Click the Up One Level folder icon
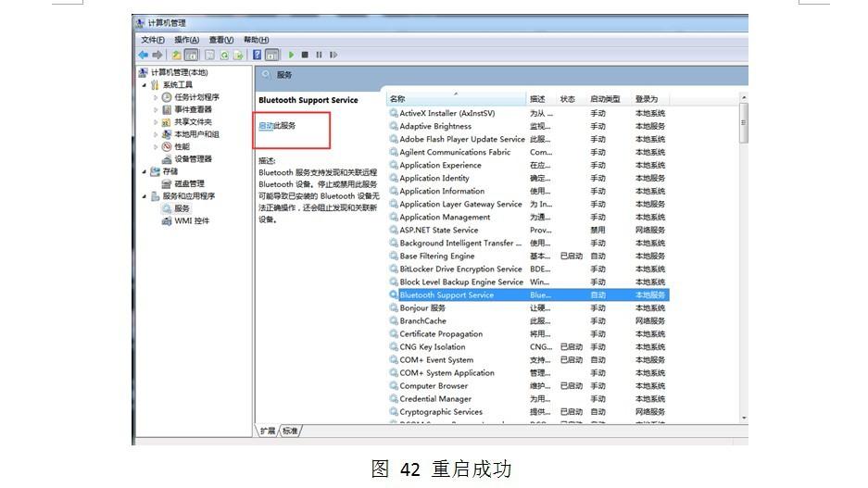Viewport: 868px width, 488px height. 176,55
